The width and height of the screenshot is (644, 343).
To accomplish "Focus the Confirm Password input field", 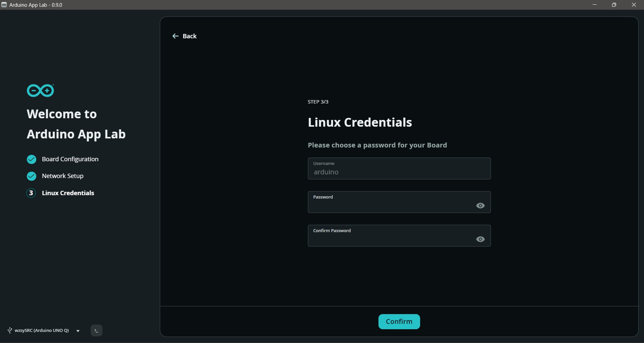I will pos(399,236).
